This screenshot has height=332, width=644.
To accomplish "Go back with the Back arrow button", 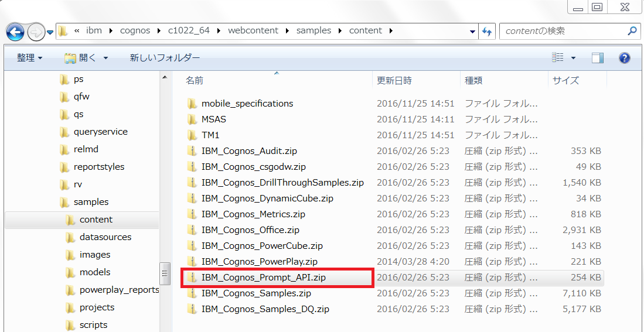I will coord(16,32).
